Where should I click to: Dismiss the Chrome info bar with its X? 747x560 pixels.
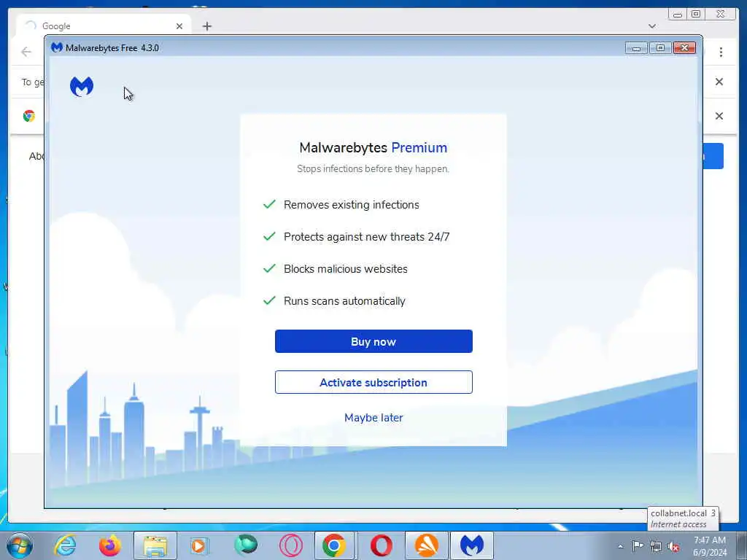[x=719, y=82]
